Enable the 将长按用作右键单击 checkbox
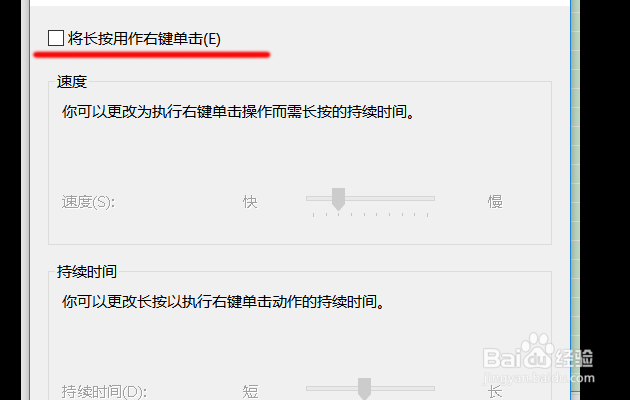Image resolution: width=630 pixels, height=400 pixels. point(55,38)
